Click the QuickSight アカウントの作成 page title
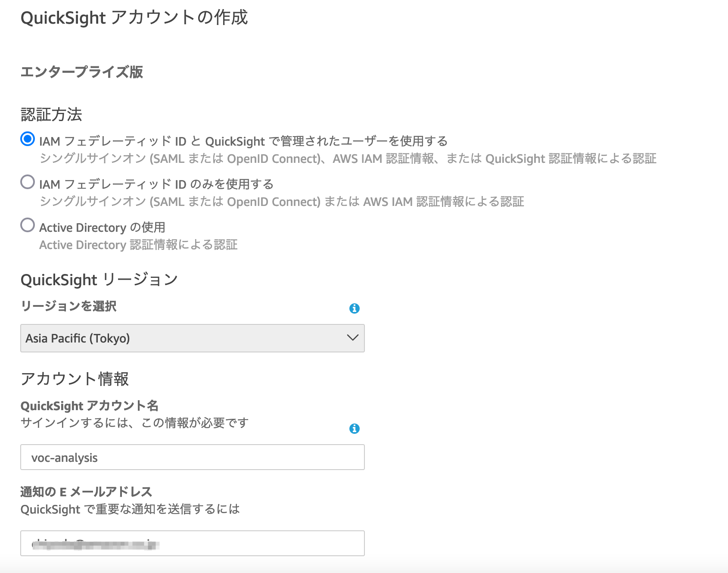 point(134,18)
